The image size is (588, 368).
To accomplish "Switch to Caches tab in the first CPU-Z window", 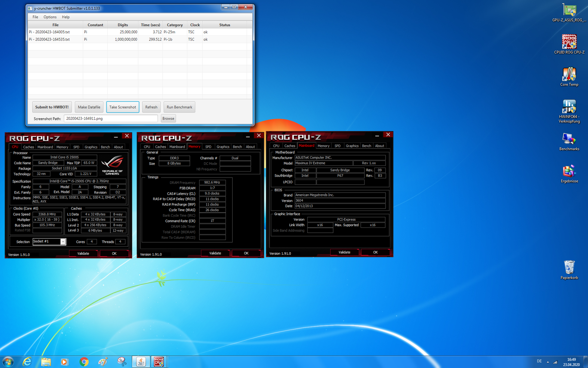I will click(29, 147).
